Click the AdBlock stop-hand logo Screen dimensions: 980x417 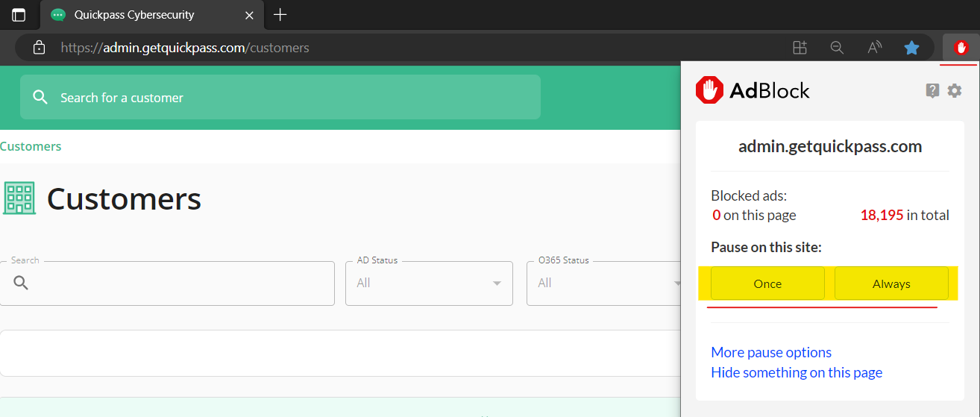[709, 90]
